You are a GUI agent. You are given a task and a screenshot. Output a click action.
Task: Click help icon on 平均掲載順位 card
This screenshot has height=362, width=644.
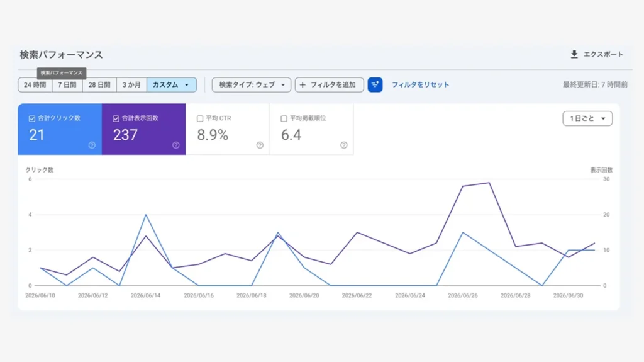pos(344,145)
